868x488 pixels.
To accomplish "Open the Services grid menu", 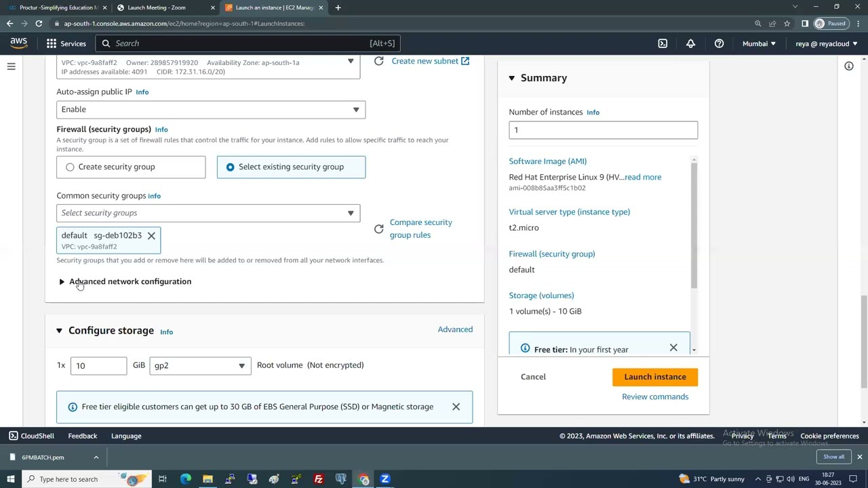I will point(52,43).
